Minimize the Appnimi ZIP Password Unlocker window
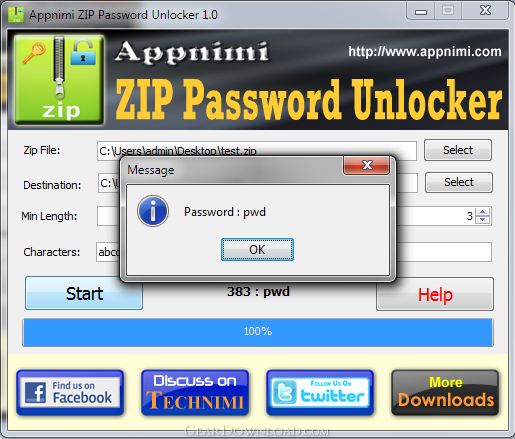 pyautogui.click(x=421, y=11)
